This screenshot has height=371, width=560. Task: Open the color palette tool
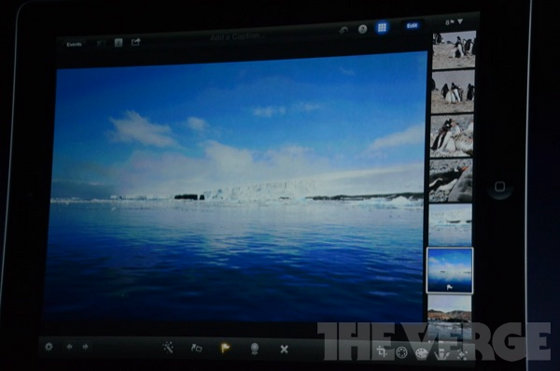click(422, 354)
